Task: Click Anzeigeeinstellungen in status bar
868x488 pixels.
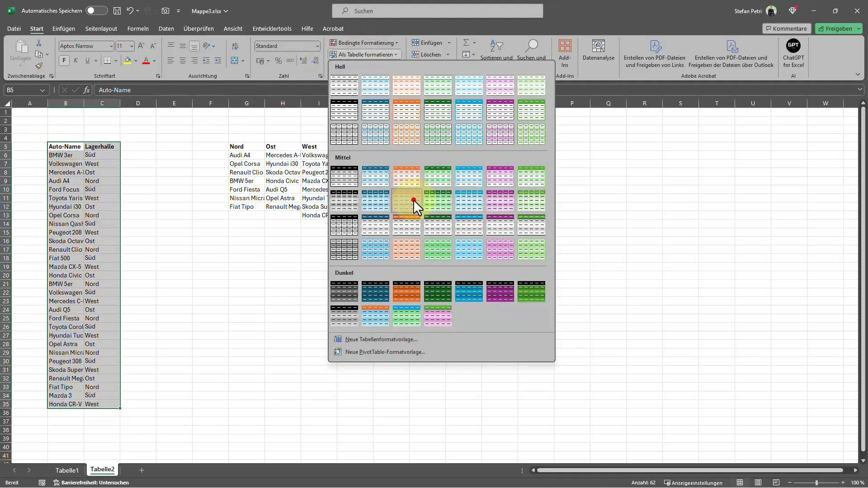Action: point(693,483)
